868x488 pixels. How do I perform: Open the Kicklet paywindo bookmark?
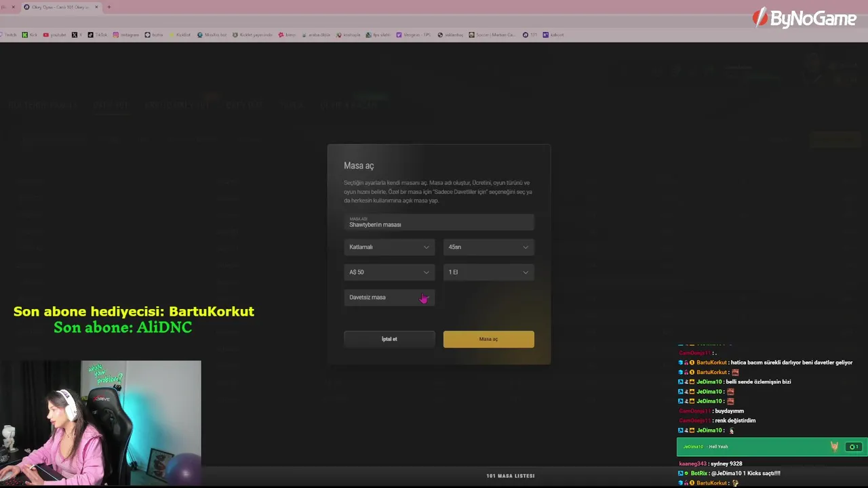click(x=252, y=35)
